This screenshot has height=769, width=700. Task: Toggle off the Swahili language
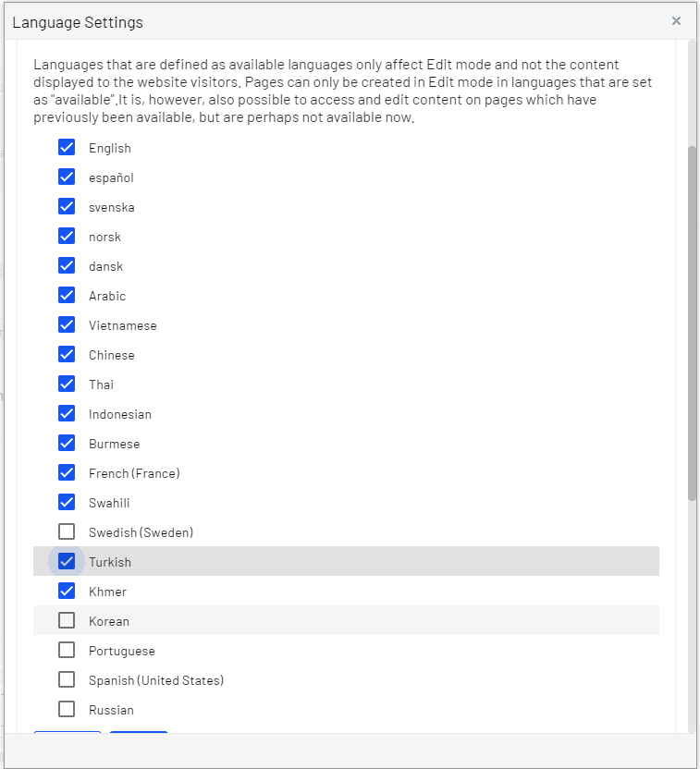pyautogui.click(x=67, y=502)
